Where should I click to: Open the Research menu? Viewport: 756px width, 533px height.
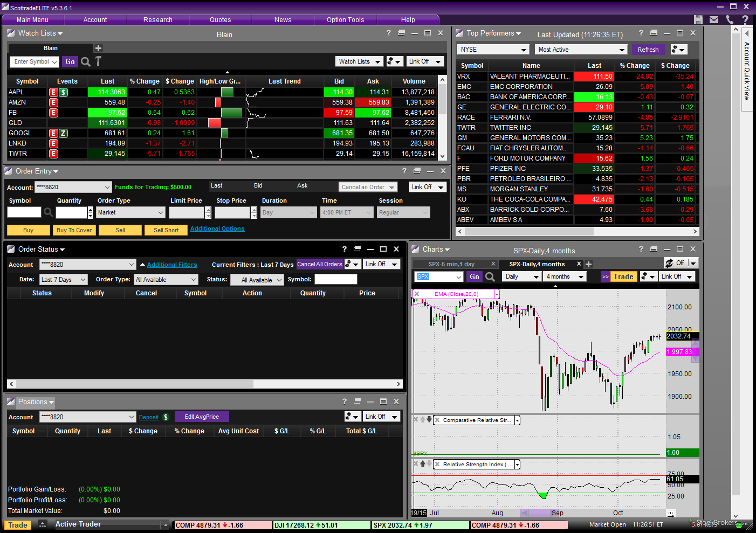click(157, 20)
